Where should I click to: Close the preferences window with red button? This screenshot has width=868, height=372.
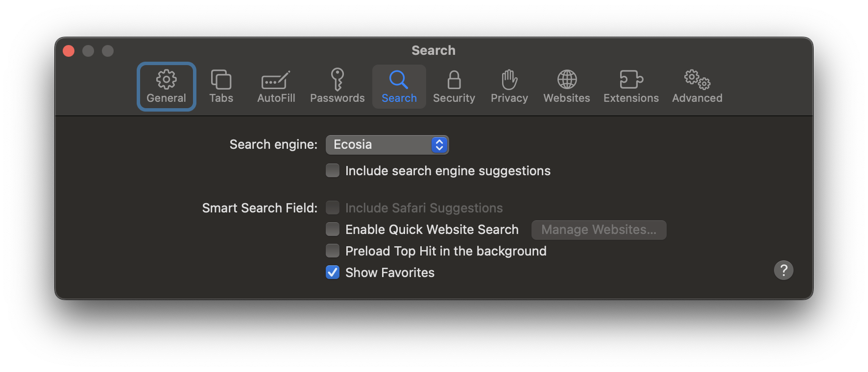[69, 51]
